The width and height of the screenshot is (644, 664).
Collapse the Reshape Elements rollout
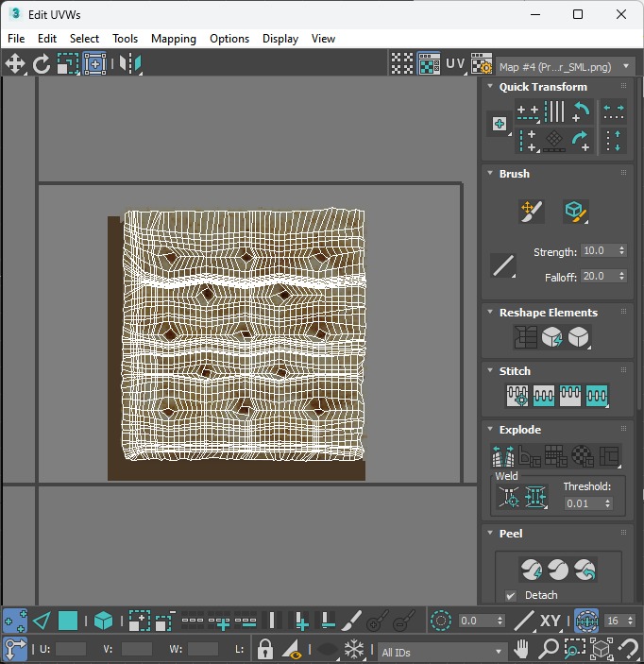click(x=490, y=312)
